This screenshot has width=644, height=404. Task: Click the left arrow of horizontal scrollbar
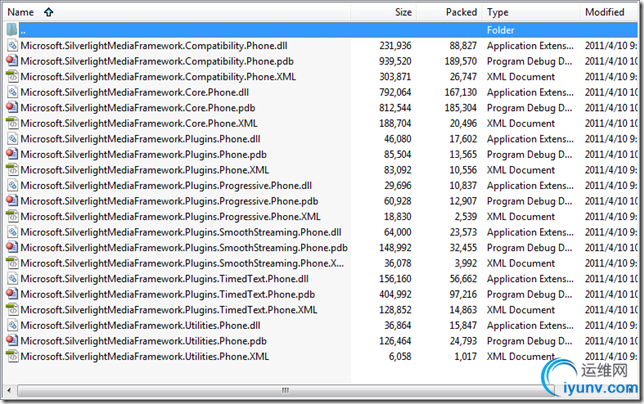(9, 390)
